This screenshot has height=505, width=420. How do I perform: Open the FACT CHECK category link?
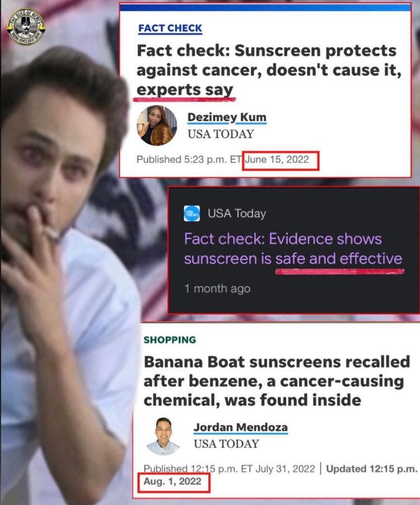[170, 29]
